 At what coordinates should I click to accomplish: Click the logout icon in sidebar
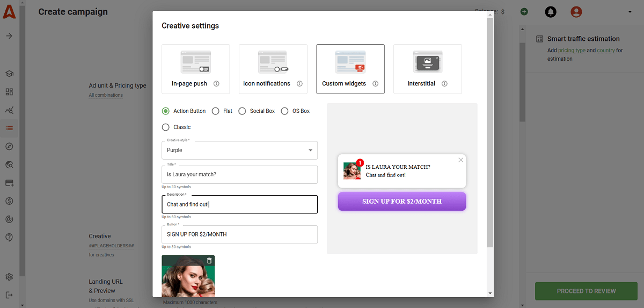[x=9, y=295]
